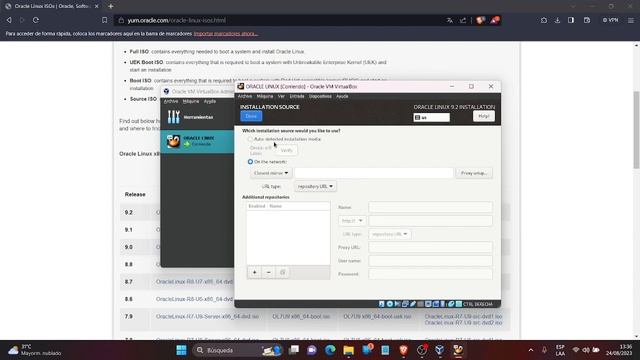The width and height of the screenshot is (640, 360).
Task: Open Herramientas tools in VirtualBox Manager
Action: (197, 117)
